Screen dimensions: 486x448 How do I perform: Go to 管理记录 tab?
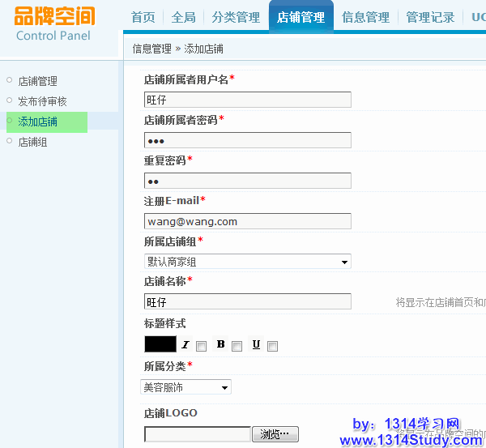pyautogui.click(x=430, y=17)
